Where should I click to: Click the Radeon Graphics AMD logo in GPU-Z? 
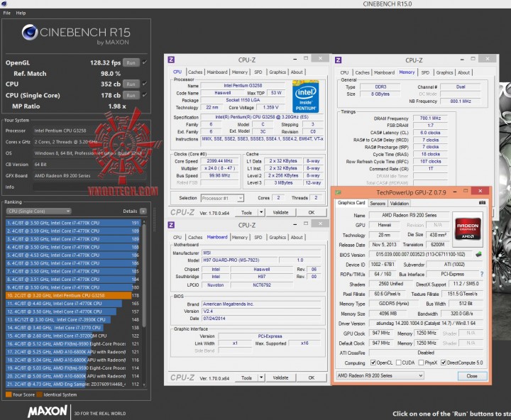point(468,228)
